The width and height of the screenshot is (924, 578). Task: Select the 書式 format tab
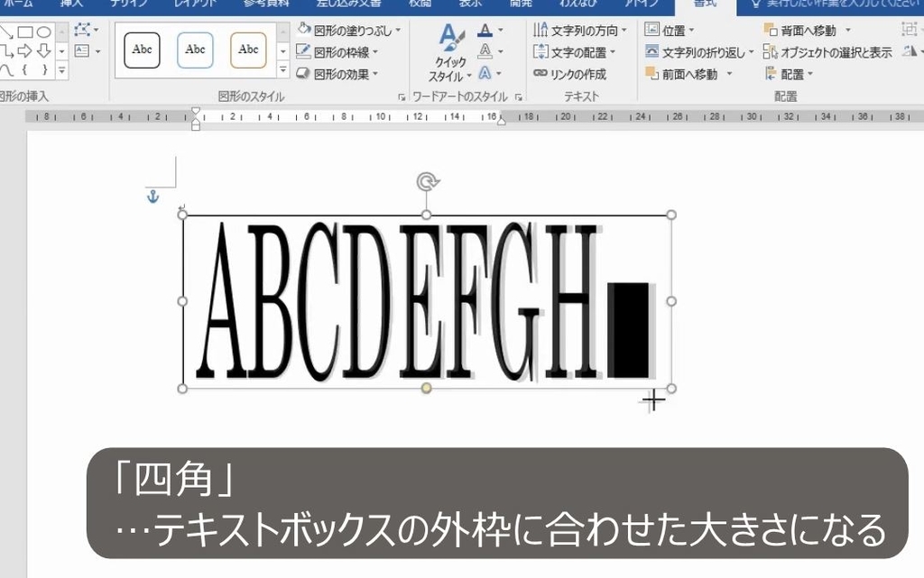[x=705, y=5]
